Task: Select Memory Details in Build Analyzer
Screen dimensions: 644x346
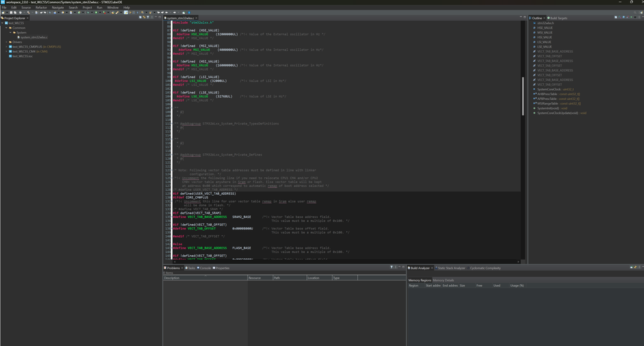Action: pos(444,280)
